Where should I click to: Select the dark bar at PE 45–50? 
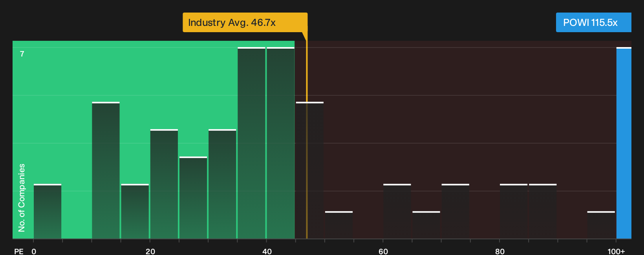coord(310,170)
